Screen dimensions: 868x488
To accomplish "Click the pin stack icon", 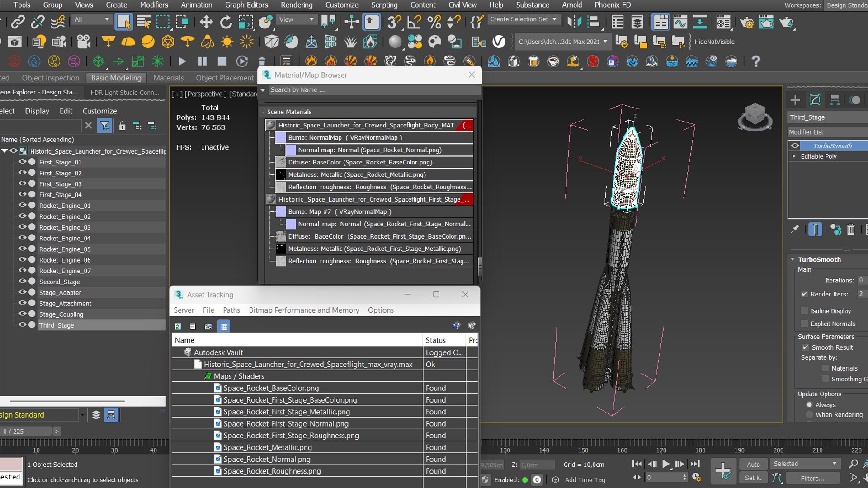I will [x=795, y=230].
